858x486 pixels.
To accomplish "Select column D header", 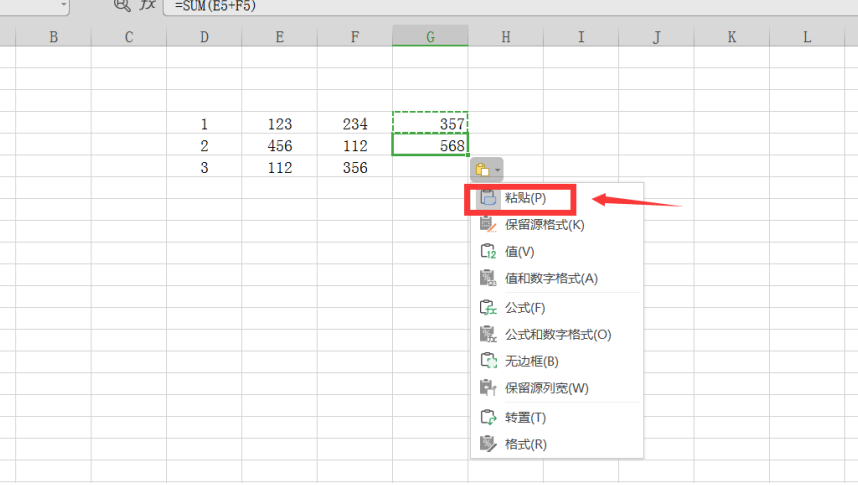I will [x=204, y=37].
